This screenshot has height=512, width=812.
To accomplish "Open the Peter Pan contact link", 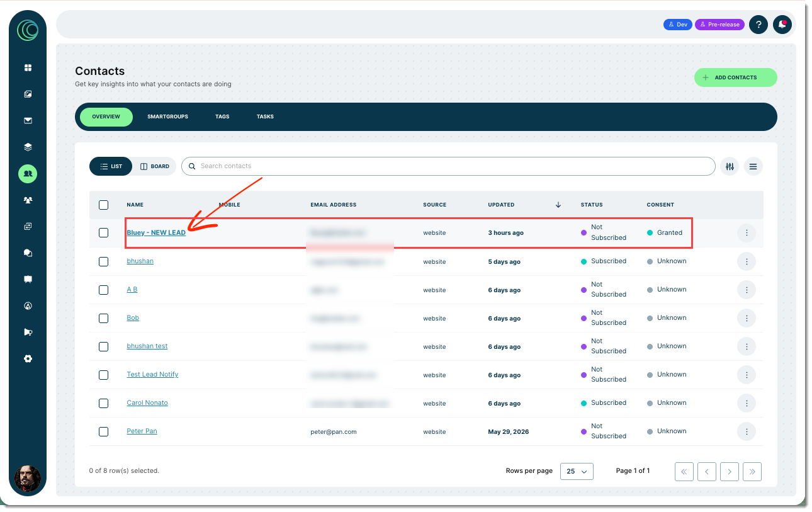I will (142, 431).
